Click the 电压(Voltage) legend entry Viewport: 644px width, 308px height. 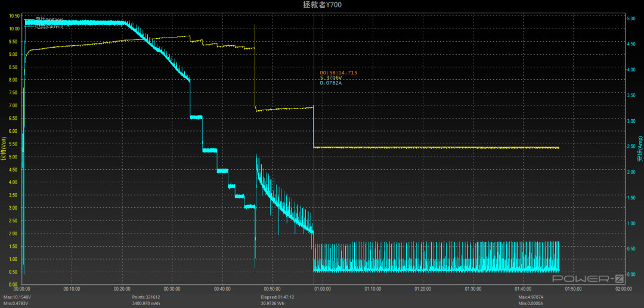pos(44,19)
